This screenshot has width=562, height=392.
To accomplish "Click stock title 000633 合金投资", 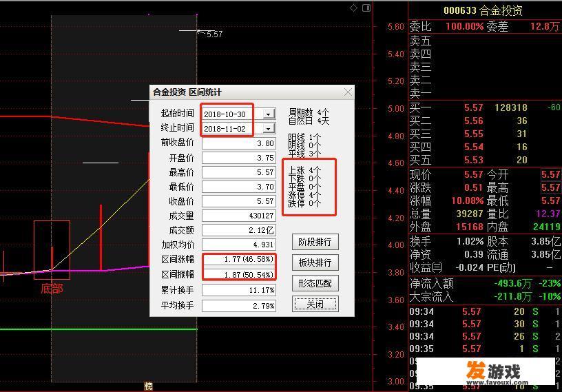I will [483, 10].
